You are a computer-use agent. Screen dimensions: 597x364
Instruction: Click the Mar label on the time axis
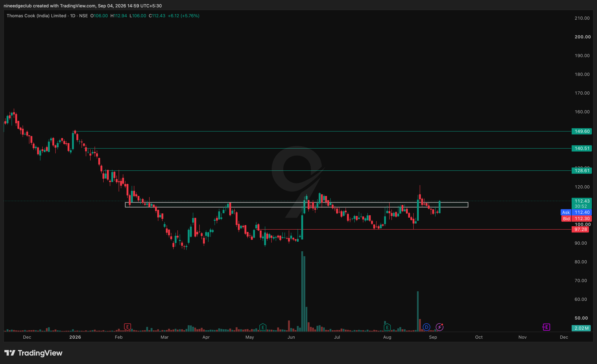(x=165, y=337)
